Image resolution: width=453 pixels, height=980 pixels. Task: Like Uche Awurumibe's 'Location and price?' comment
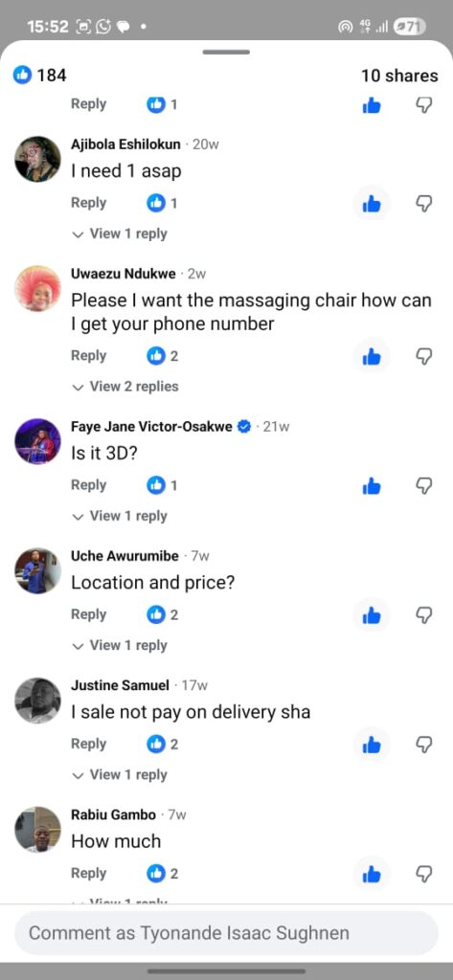372,615
